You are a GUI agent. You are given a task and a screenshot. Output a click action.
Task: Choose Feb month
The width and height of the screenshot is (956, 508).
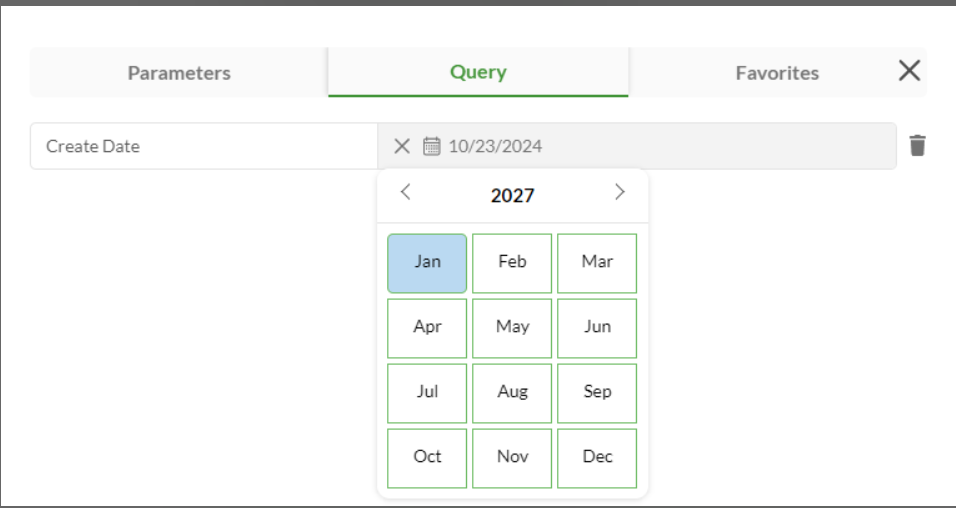(x=512, y=262)
